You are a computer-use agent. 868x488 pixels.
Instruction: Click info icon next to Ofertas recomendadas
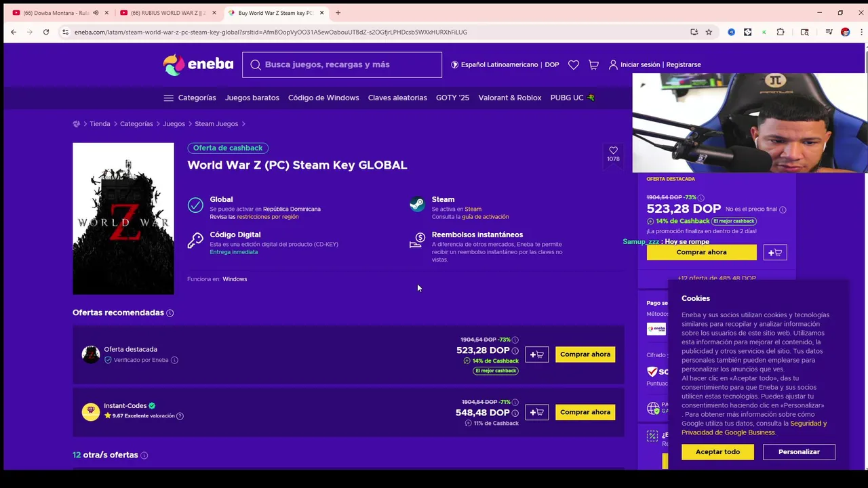(170, 313)
